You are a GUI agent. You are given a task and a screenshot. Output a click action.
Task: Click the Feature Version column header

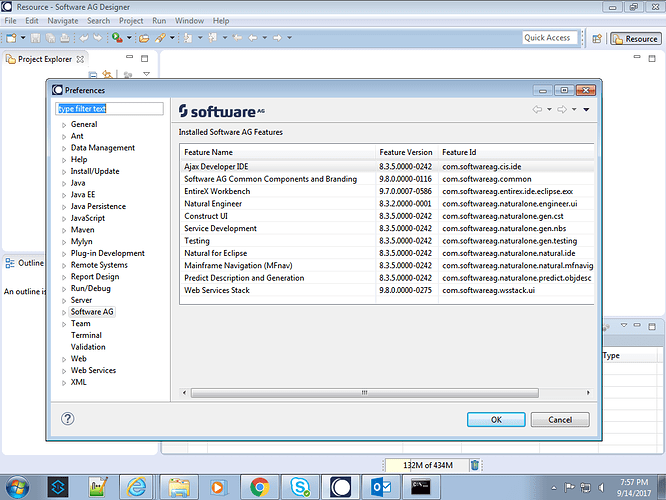[x=406, y=152]
